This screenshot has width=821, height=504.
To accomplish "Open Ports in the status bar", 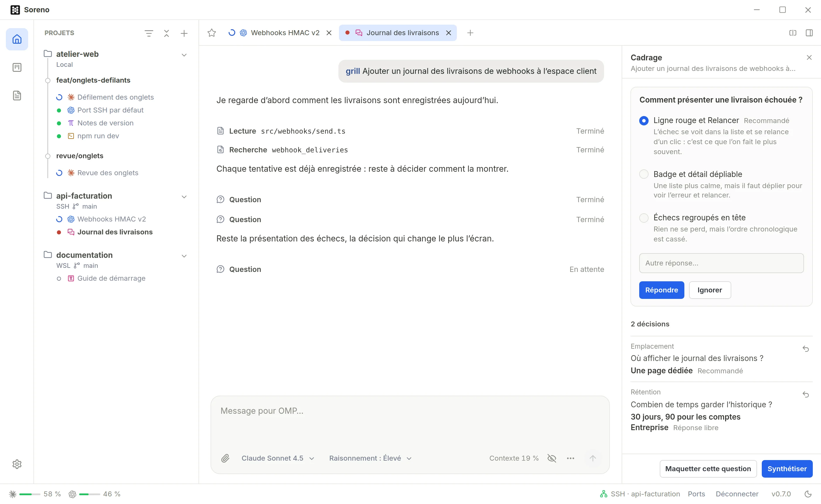I will [696, 494].
